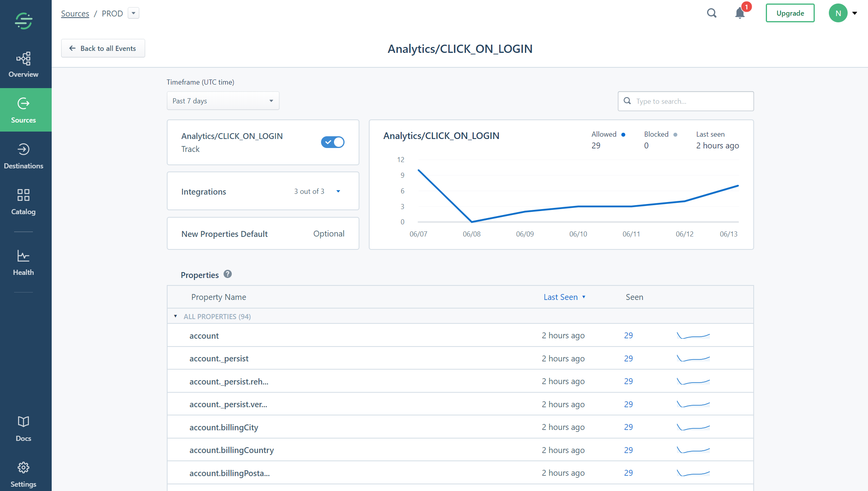Click Back to all Events button
Screen dimensions: 868x491
pyautogui.click(x=103, y=48)
